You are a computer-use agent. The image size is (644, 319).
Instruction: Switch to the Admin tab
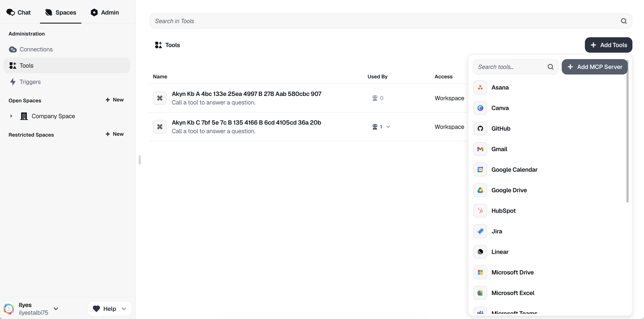(105, 12)
